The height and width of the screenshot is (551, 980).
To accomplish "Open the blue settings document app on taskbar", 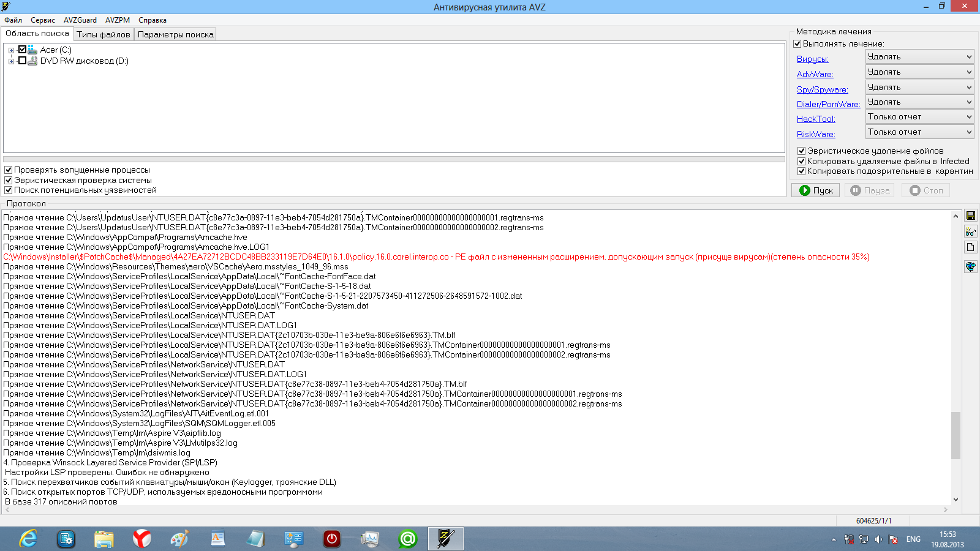I will [x=66, y=539].
